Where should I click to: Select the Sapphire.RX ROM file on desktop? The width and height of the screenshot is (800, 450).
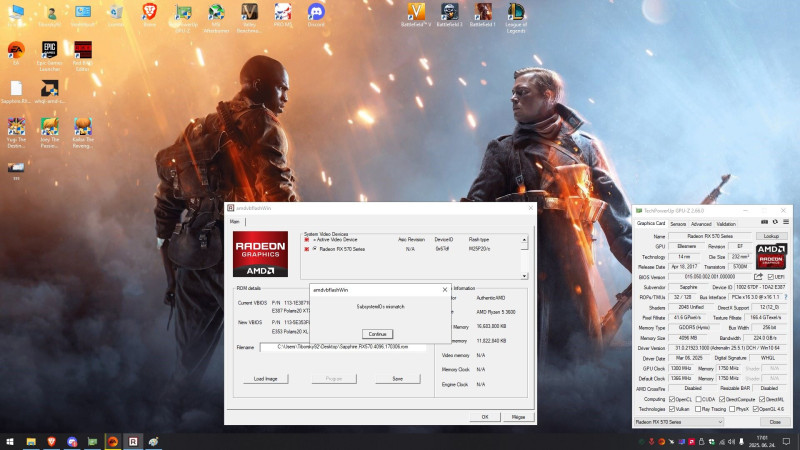point(16,91)
